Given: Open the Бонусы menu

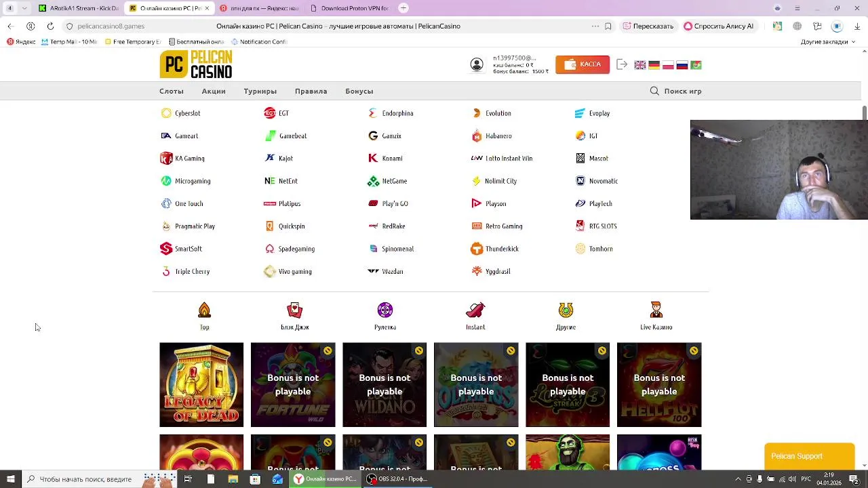Looking at the screenshot, I should tap(359, 91).
